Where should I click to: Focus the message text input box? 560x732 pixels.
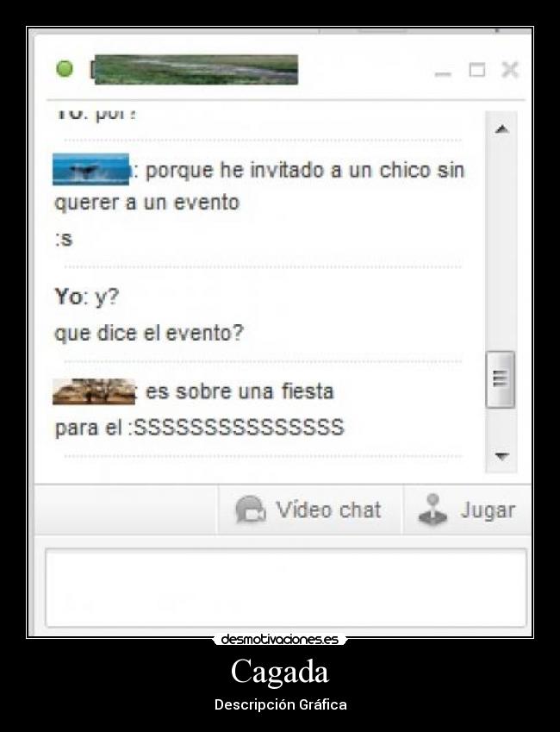coord(286,588)
